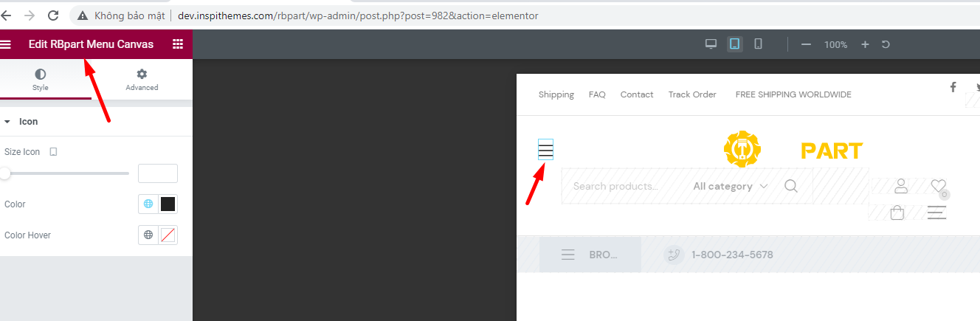Go back in browser history
This screenshot has width=980, height=321.
[x=6, y=15]
